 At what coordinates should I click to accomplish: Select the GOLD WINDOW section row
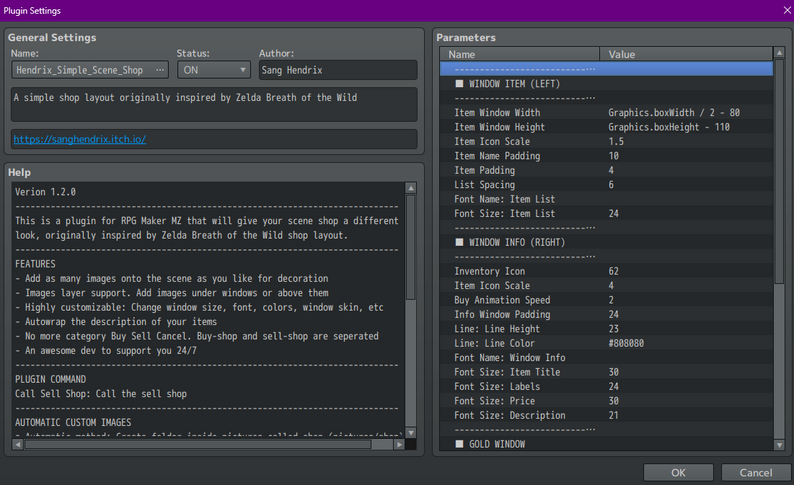pos(606,444)
